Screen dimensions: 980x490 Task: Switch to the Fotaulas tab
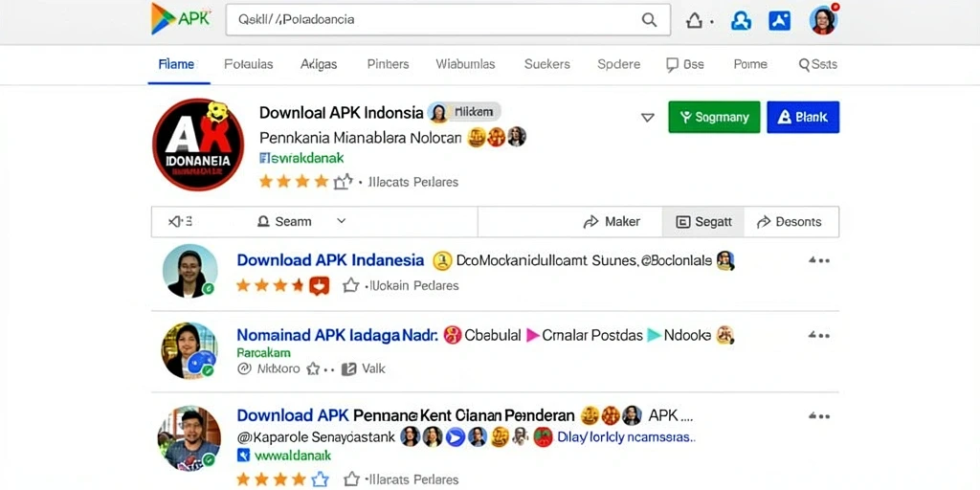248,64
